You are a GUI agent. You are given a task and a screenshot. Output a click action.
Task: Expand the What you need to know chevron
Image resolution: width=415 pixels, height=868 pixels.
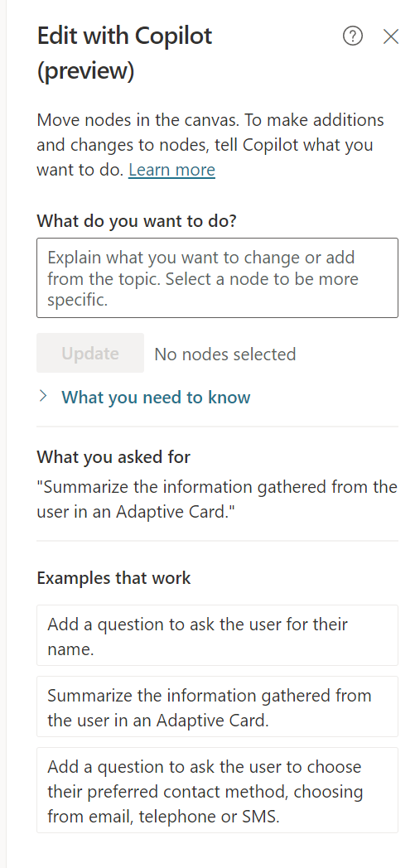coord(43,397)
